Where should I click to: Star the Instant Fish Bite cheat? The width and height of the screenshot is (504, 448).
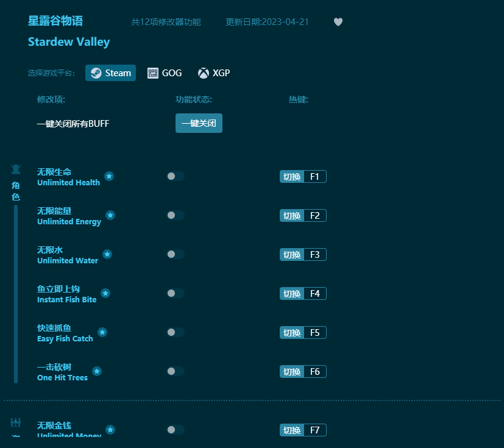click(x=105, y=293)
